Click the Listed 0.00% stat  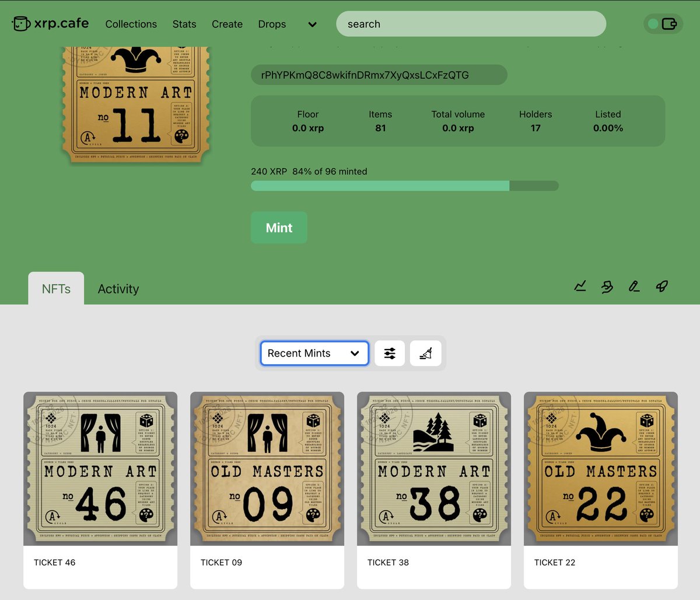point(608,121)
